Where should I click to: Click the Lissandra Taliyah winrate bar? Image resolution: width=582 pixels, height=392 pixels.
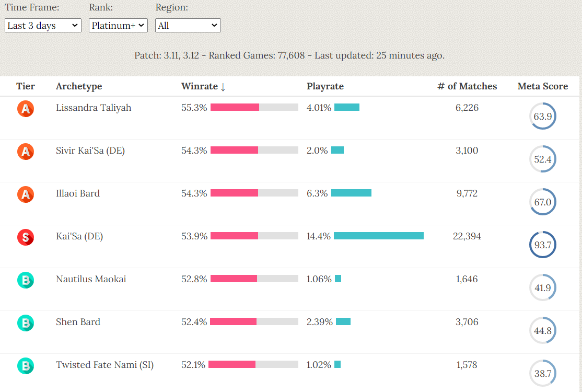coord(254,108)
